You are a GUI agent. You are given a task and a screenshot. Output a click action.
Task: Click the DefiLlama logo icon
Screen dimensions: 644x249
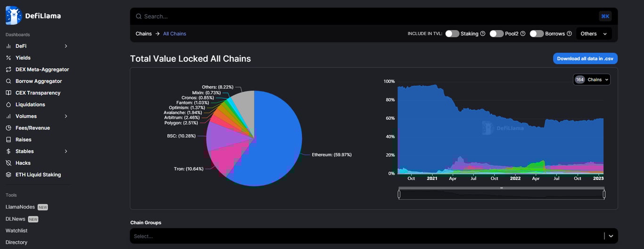pos(14,16)
